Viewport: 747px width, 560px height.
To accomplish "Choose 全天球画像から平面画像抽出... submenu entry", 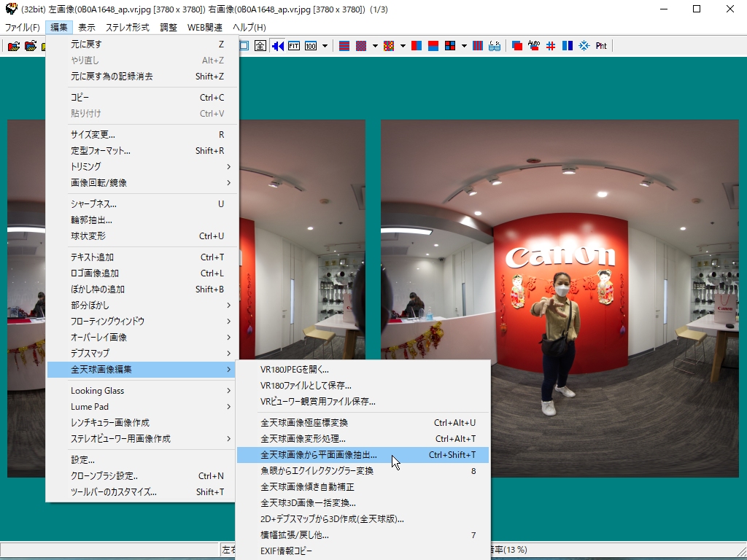I will click(363, 455).
